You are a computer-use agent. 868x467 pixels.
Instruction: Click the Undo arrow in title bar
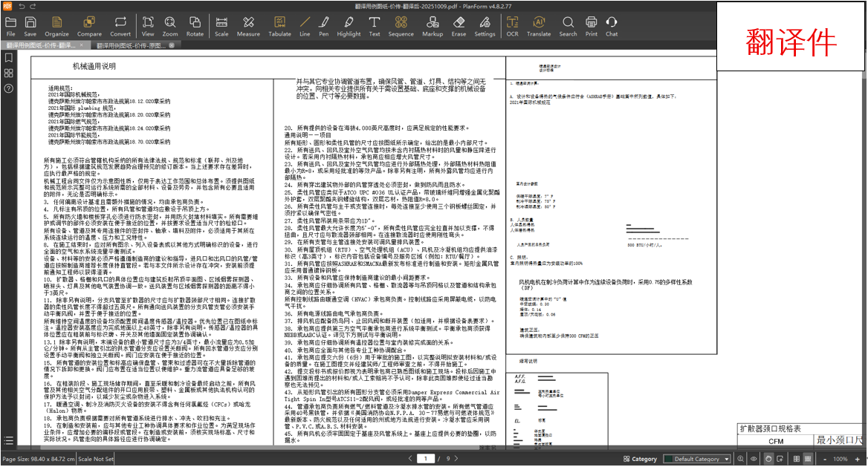coord(22,6)
